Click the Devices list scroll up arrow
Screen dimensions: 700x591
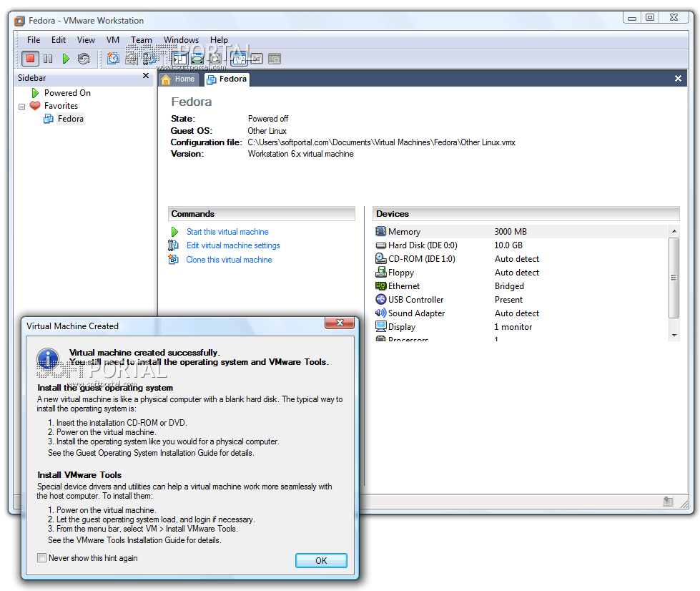click(x=674, y=231)
